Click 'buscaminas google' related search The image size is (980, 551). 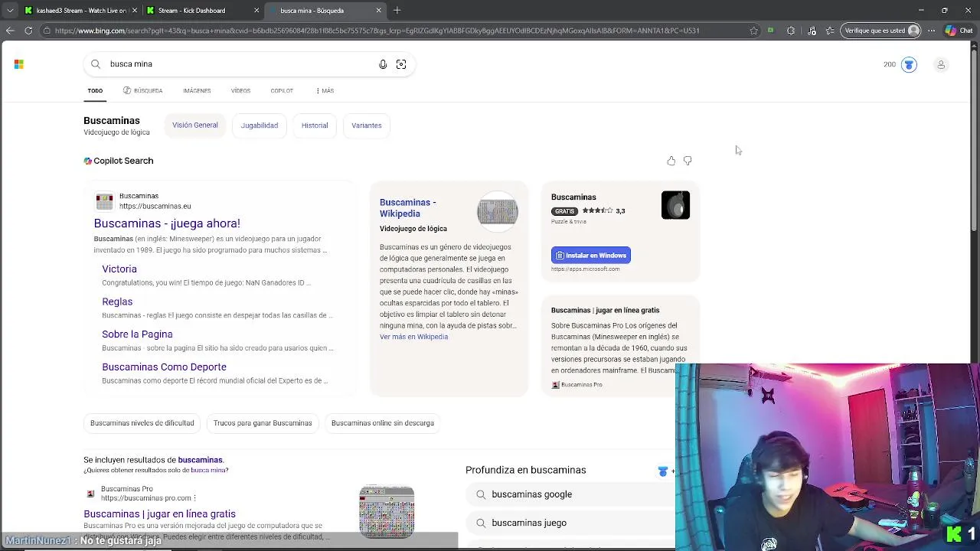point(532,494)
